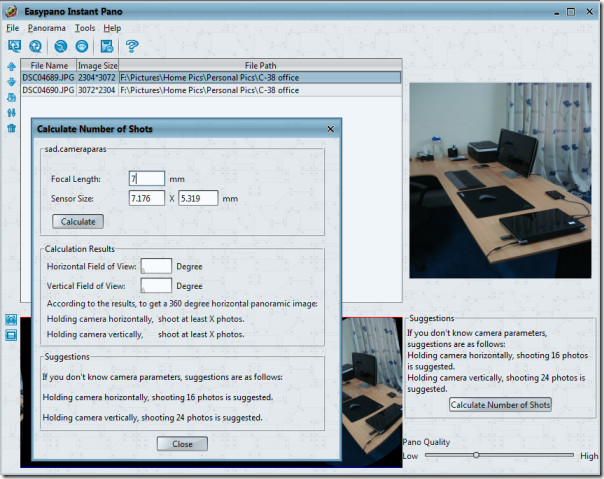Image resolution: width=604 pixels, height=479 pixels.
Task: Move selected image up with arrow icon
Action: pos(12,66)
